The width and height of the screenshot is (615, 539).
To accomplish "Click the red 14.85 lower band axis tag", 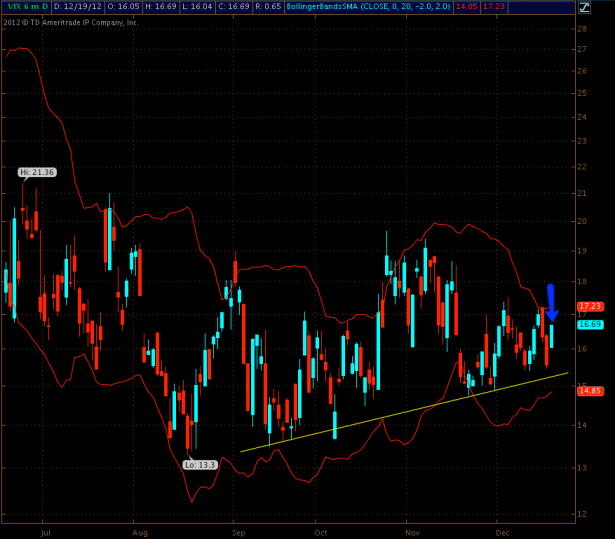I will coord(590,390).
